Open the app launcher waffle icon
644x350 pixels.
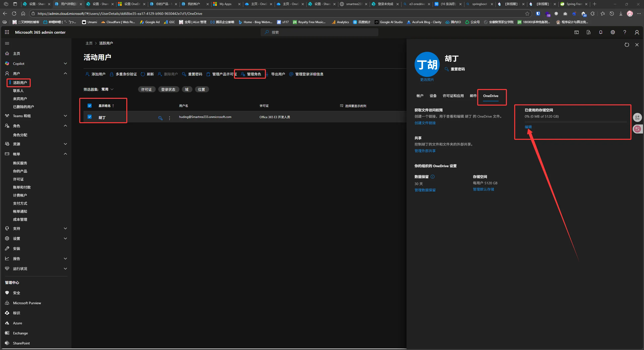(x=7, y=32)
